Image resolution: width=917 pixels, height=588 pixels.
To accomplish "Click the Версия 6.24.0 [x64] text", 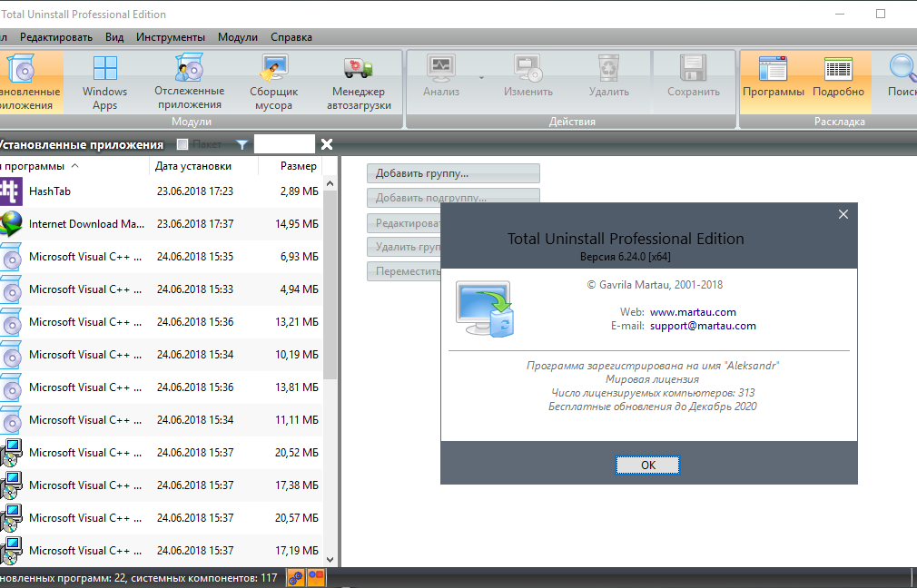I will [x=626, y=257].
